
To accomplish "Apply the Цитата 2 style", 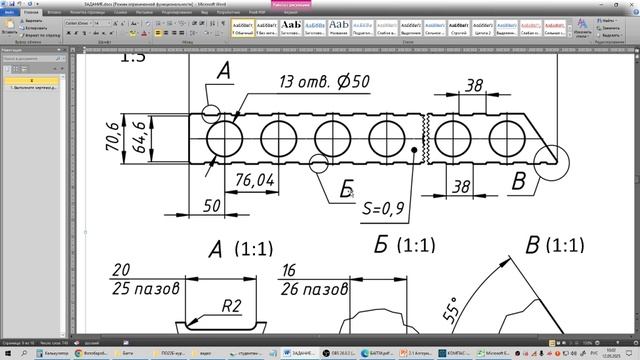I will (483, 28).
